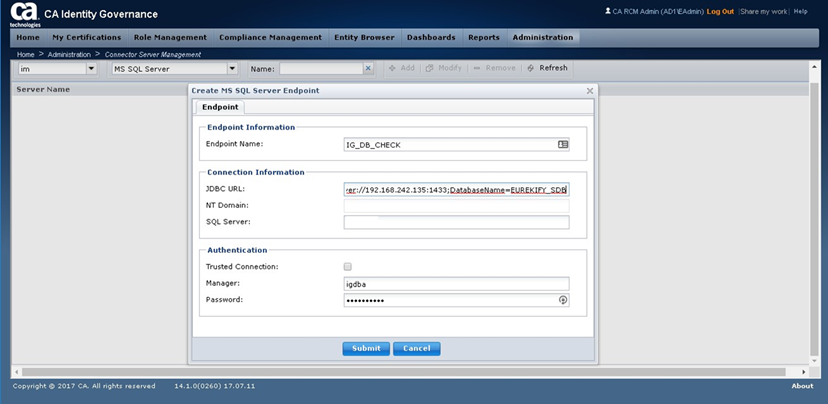Click the Endpoint Name input field

pos(456,145)
